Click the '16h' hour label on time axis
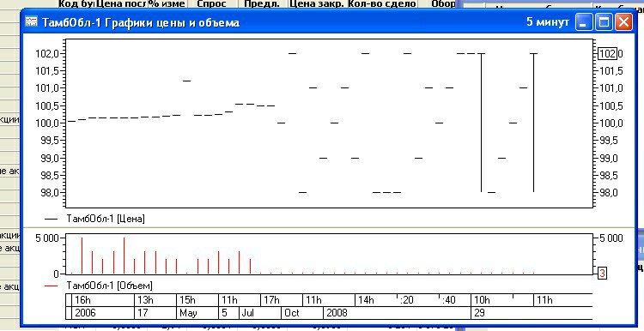644x331 pixels. pos(83,300)
